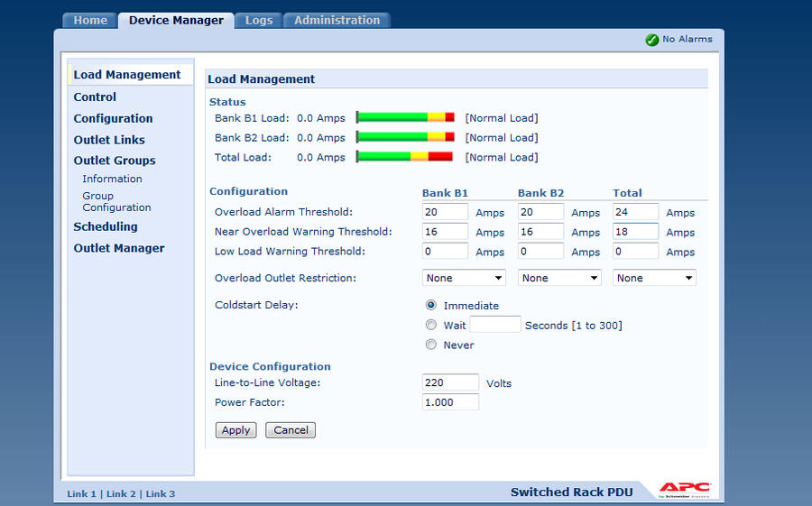Switch to the Home tab
Screen dimensions: 812x506
[90, 20]
